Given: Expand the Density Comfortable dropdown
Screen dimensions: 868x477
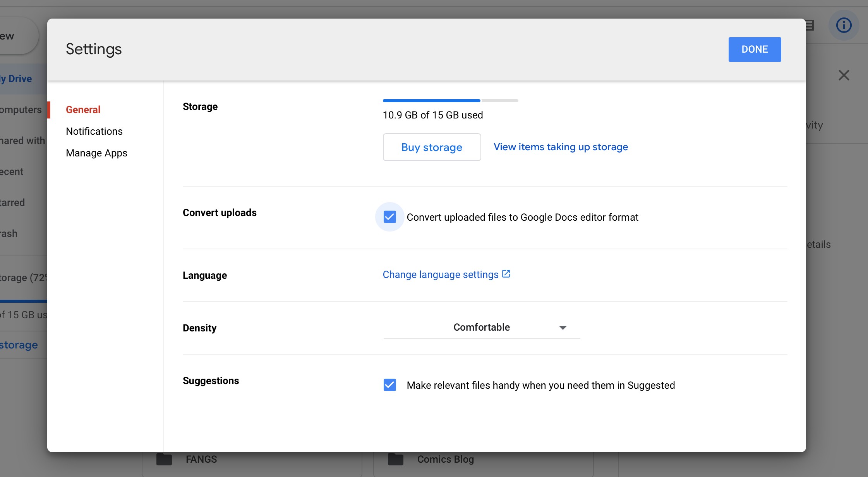Looking at the screenshot, I should click(x=482, y=328).
